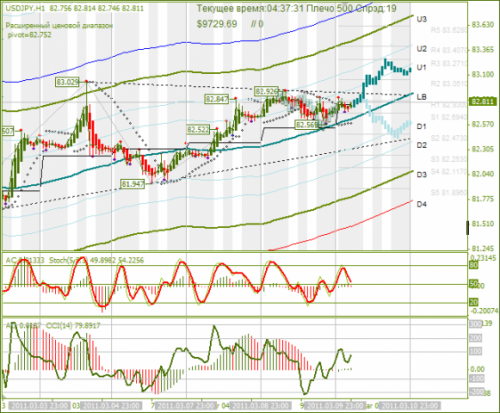Click the $9729.69 balance value
This screenshot has height=413, width=500.
(x=217, y=24)
